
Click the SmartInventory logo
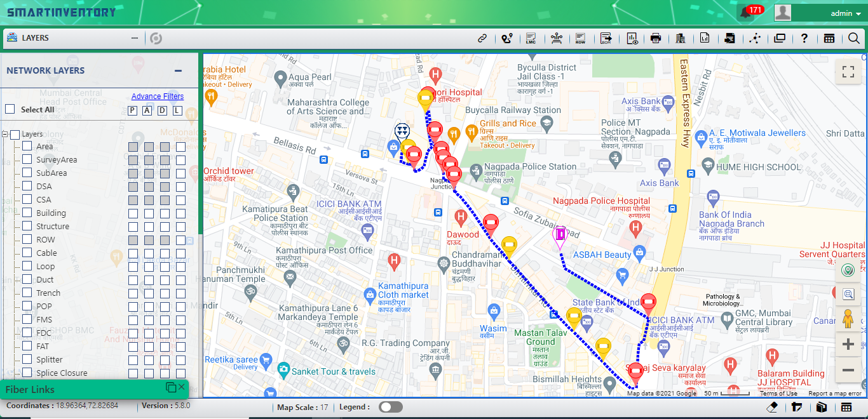(x=62, y=12)
